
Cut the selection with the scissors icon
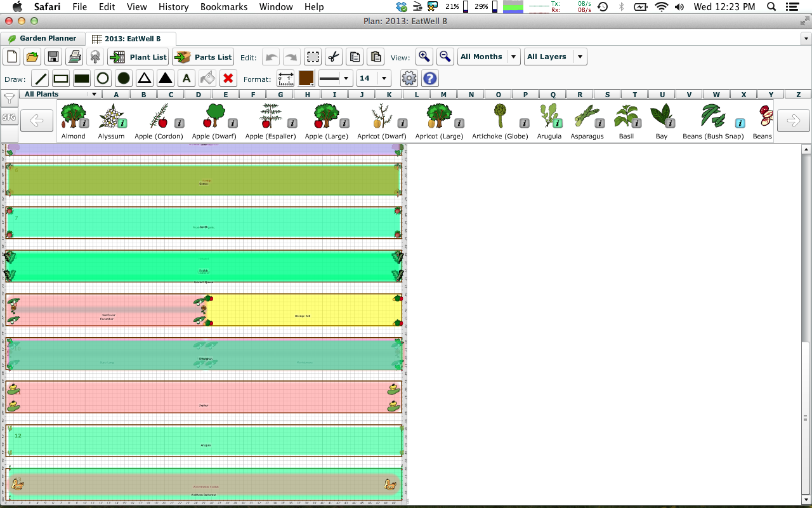[334, 57]
